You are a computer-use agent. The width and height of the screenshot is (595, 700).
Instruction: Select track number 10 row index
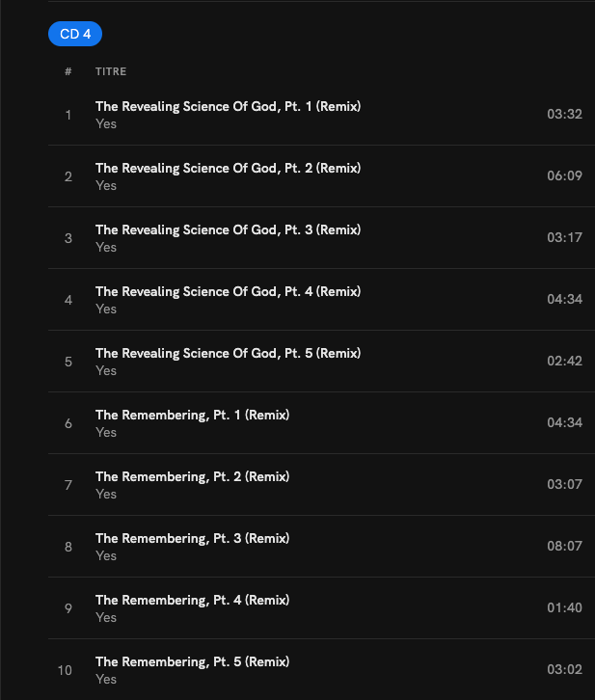(66, 670)
